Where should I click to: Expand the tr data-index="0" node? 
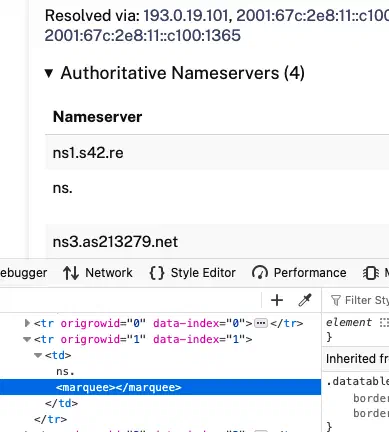coord(27,323)
